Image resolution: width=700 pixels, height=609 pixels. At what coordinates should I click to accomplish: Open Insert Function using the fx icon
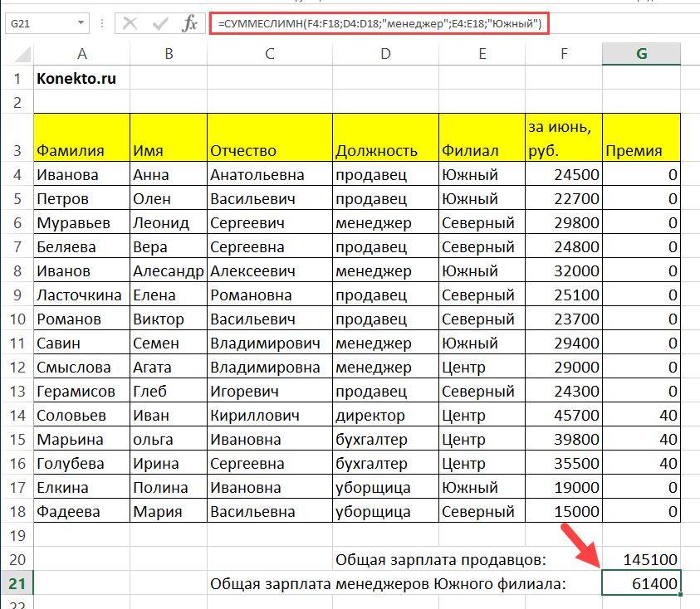(x=190, y=23)
